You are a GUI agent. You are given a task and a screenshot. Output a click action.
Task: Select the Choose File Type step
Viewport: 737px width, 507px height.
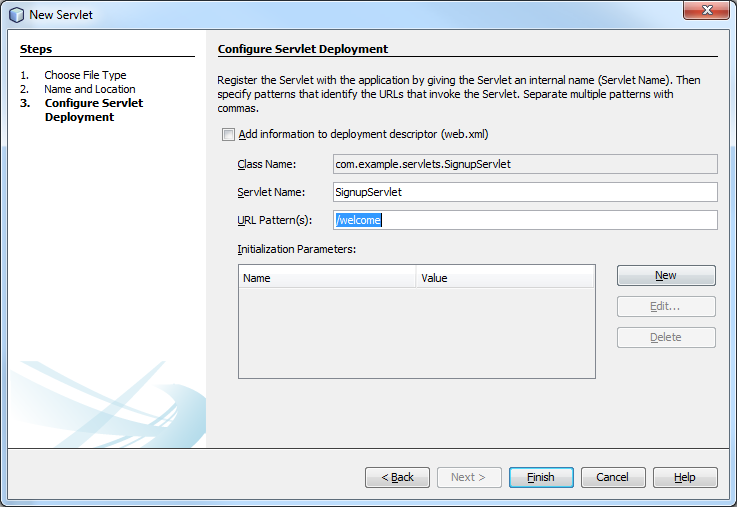[x=85, y=75]
